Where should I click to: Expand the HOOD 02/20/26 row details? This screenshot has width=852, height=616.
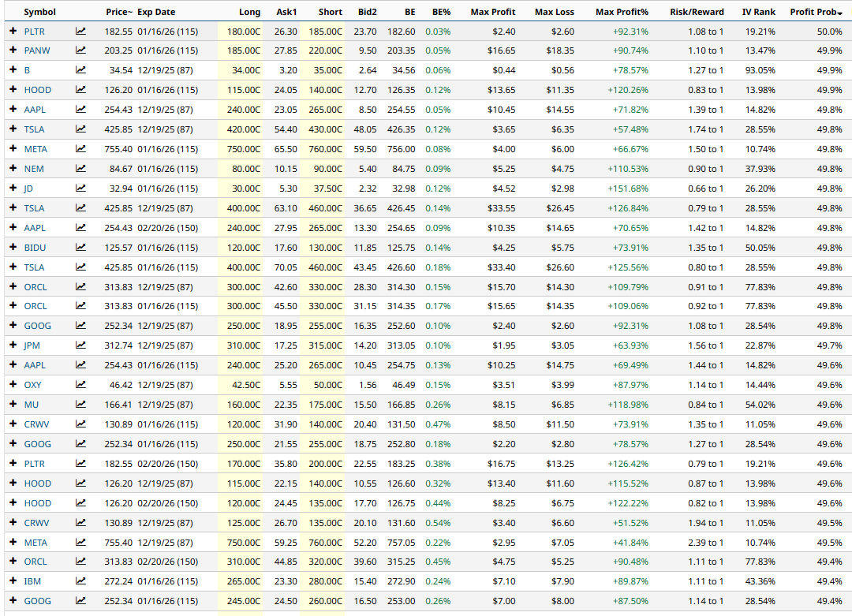click(x=13, y=503)
